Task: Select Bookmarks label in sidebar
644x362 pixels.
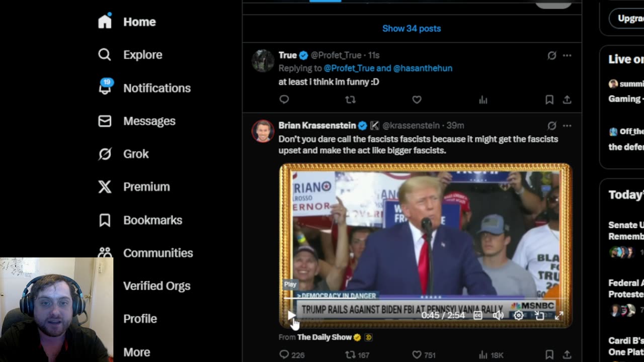Action: tap(152, 220)
